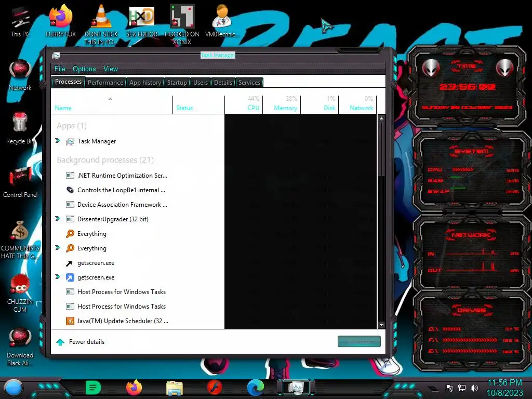Click the scrollbar up arrow in process list

pyautogui.click(x=381, y=119)
